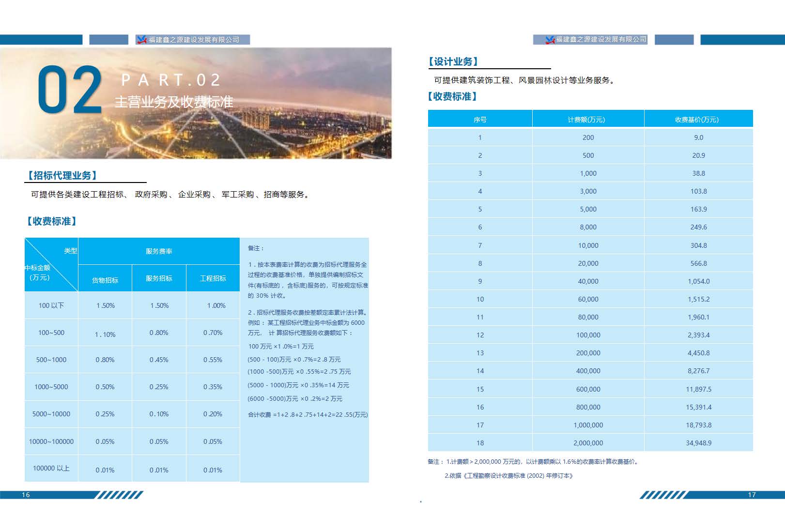Select the '10000~100000' row label
This screenshot has height=532, width=785.
click(x=51, y=441)
